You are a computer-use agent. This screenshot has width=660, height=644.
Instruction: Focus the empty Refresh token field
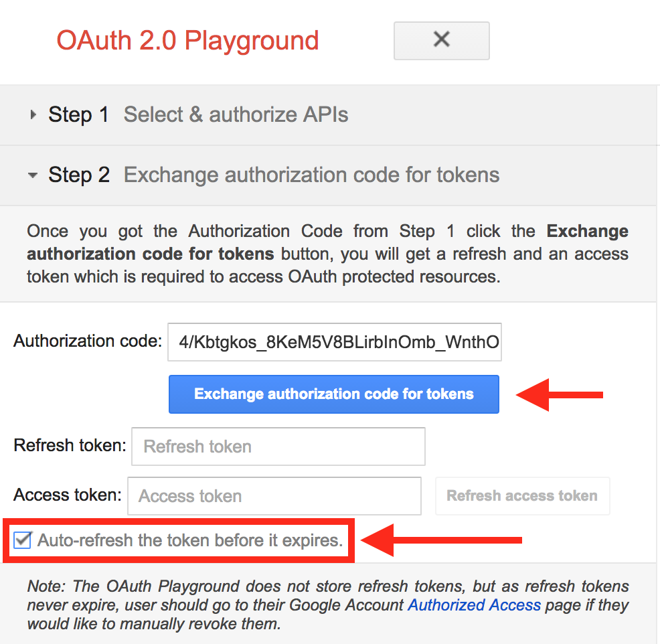[x=278, y=446]
